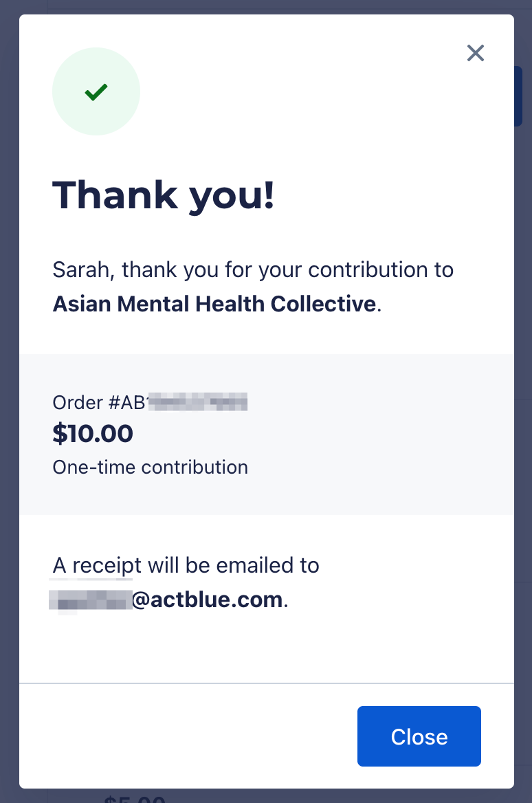Click 'A receipt will be emailed to' text
The width and height of the screenshot is (532, 803).
[186, 565]
